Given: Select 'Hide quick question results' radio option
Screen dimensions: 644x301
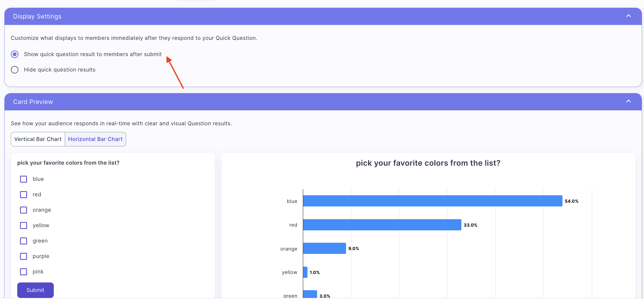Looking at the screenshot, I should (15, 70).
